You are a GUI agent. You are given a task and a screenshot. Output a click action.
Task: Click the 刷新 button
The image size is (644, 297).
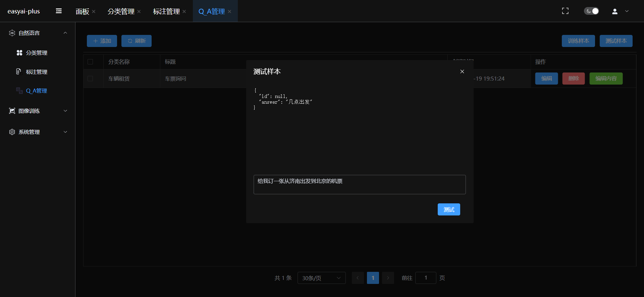(x=137, y=41)
